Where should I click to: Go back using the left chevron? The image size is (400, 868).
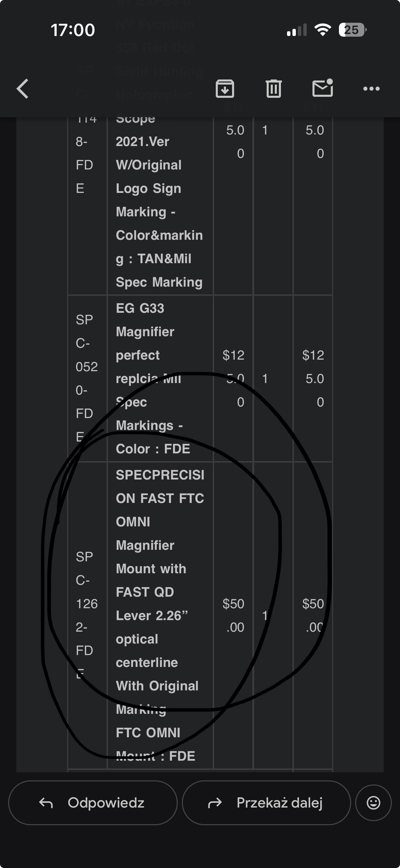23,89
